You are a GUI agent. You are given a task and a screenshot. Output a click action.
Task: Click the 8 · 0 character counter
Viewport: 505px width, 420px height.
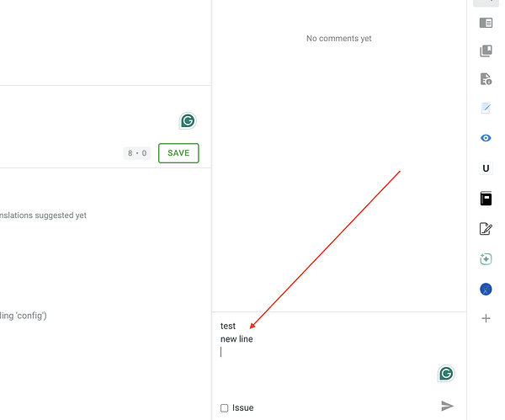click(137, 153)
